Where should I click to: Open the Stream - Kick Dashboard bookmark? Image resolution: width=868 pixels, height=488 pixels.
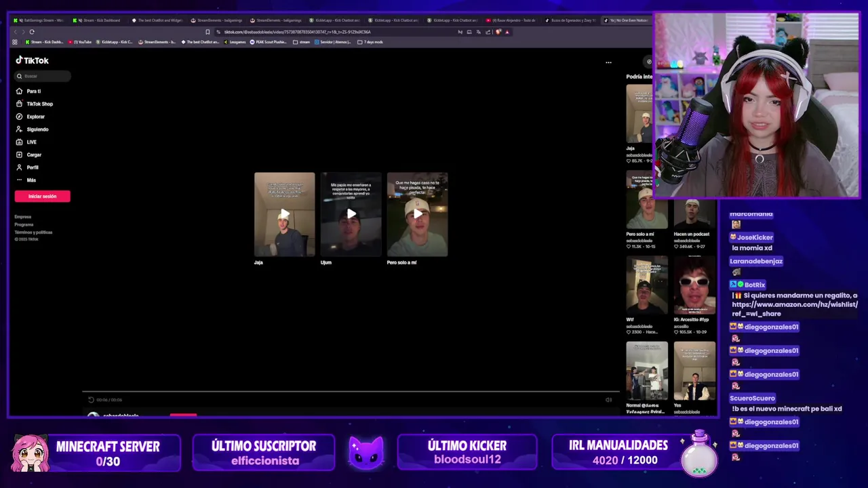tap(44, 42)
